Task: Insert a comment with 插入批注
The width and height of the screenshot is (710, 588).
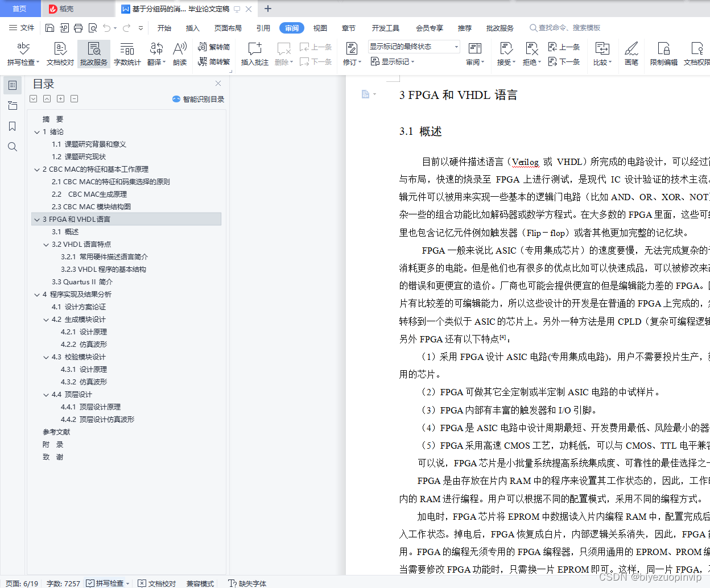Action: coord(255,54)
